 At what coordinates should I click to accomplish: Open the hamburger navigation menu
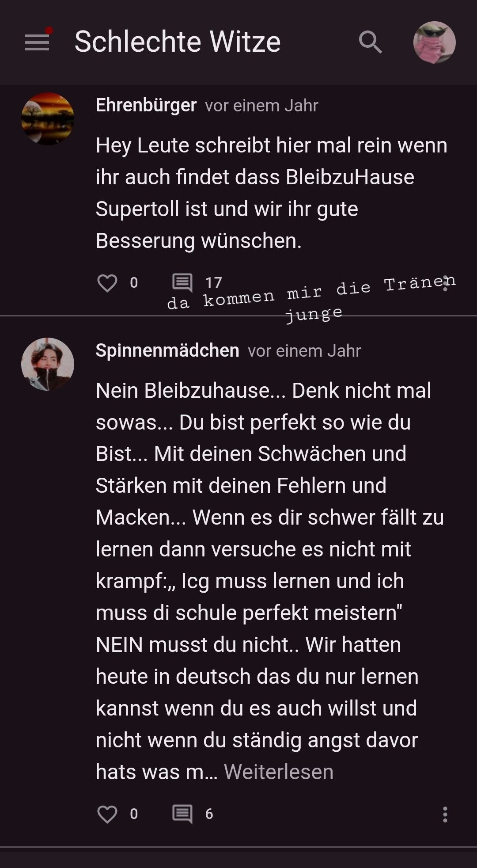[x=37, y=42]
